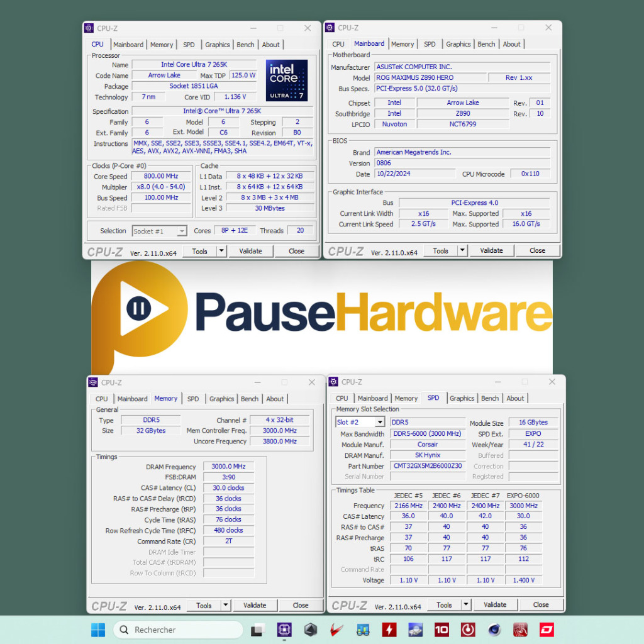Switch to Mainboard tab in CPU window
Screen dimensions: 644x644
(128, 45)
